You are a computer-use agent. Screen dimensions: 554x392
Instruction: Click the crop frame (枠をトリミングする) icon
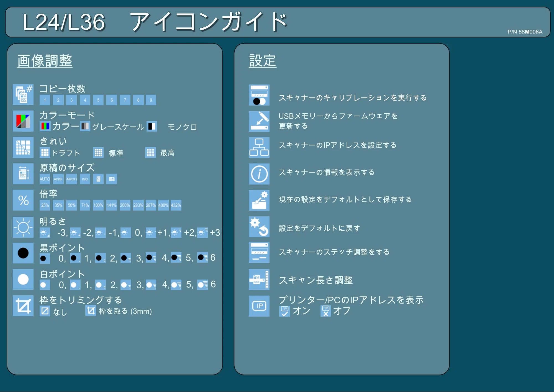point(23,306)
